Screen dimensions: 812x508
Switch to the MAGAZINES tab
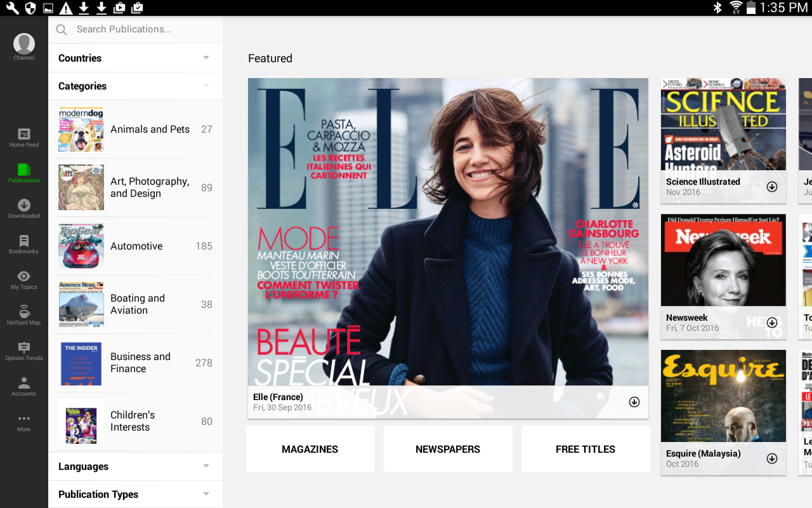coord(310,449)
